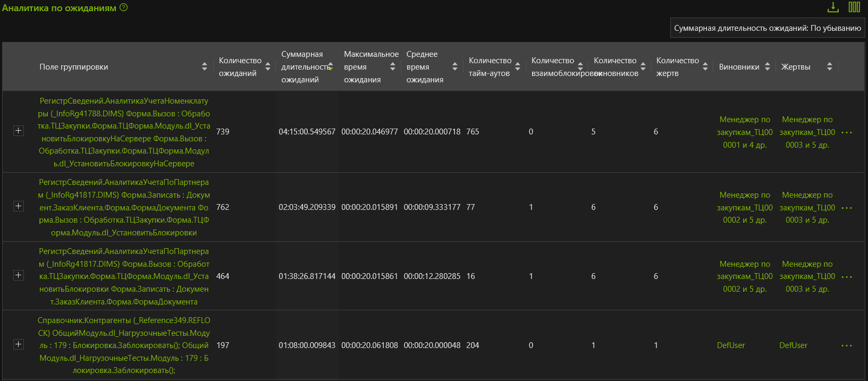Sort by Виновники column

click(767, 66)
